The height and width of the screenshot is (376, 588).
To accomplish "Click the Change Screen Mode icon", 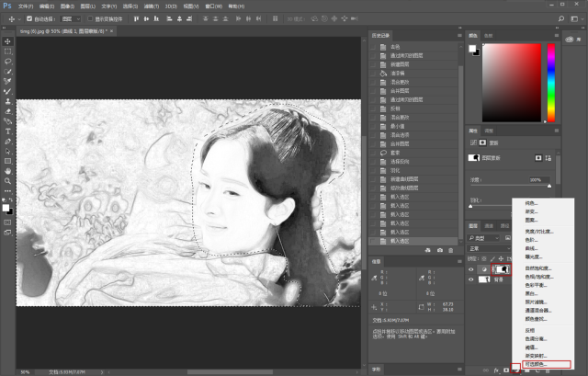I will tap(7, 233).
